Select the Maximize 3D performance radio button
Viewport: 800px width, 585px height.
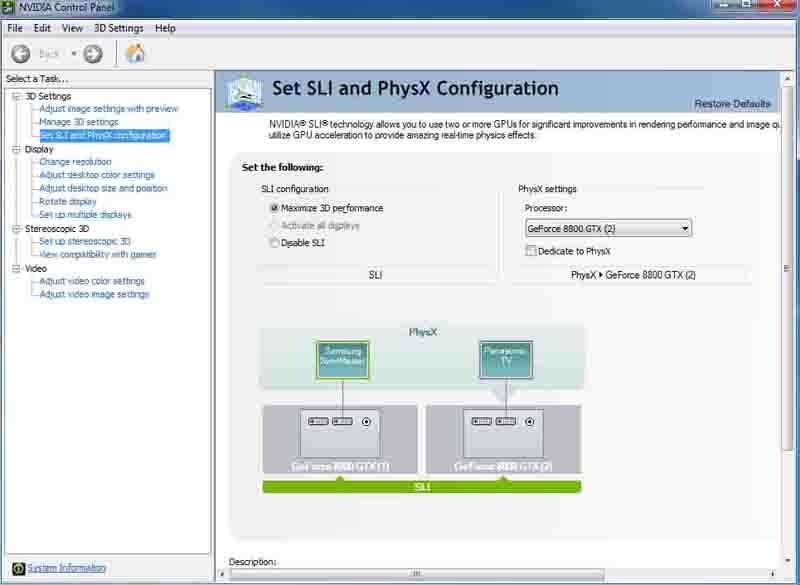275,208
